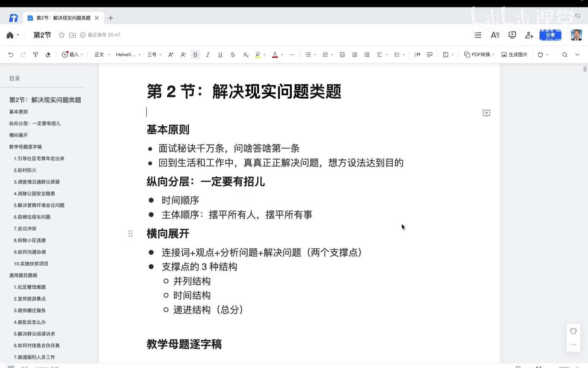The height and width of the screenshot is (368, 588).
Task: Increase paragraph indent
Action: tap(367, 55)
